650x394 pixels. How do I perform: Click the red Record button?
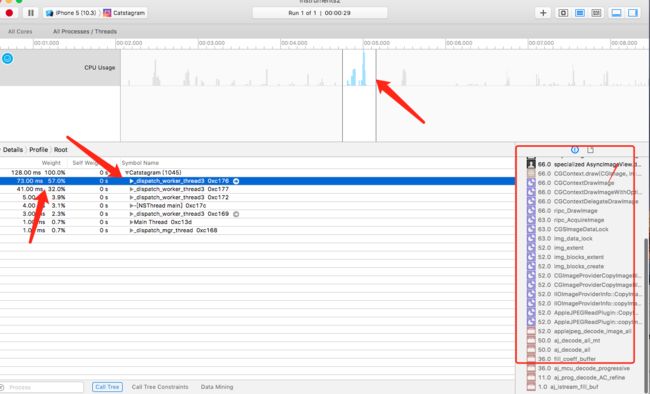click(x=9, y=13)
